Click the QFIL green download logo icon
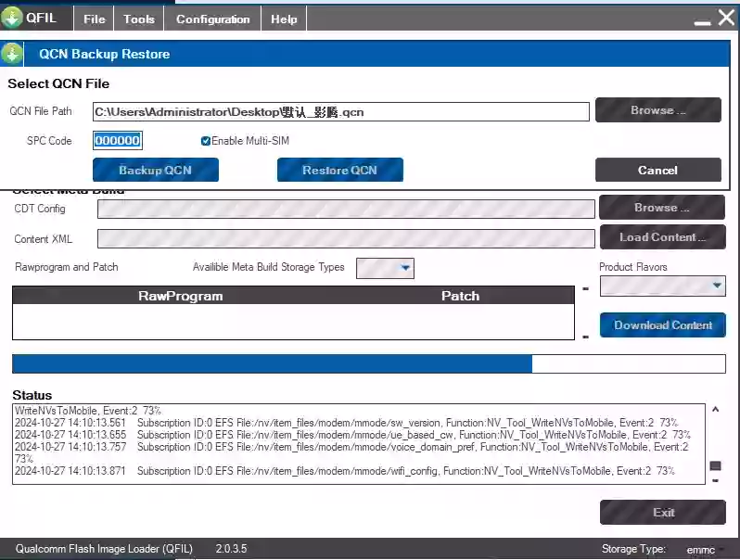 [12, 18]
